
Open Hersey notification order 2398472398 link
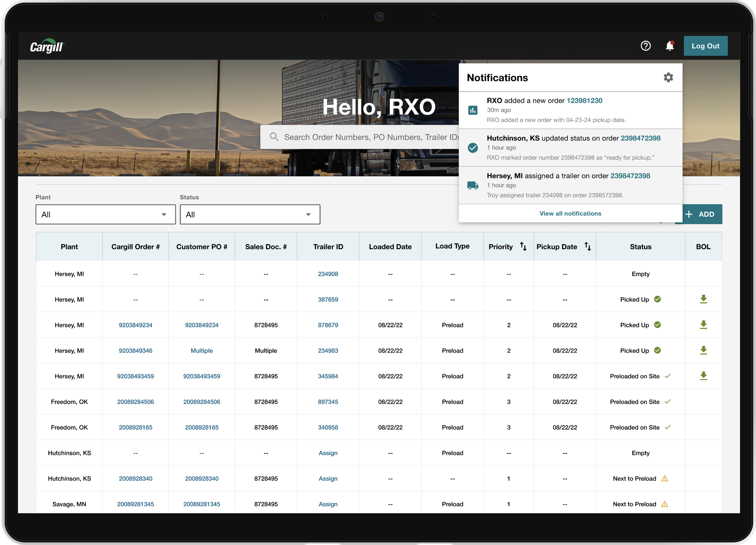[630, 176]
